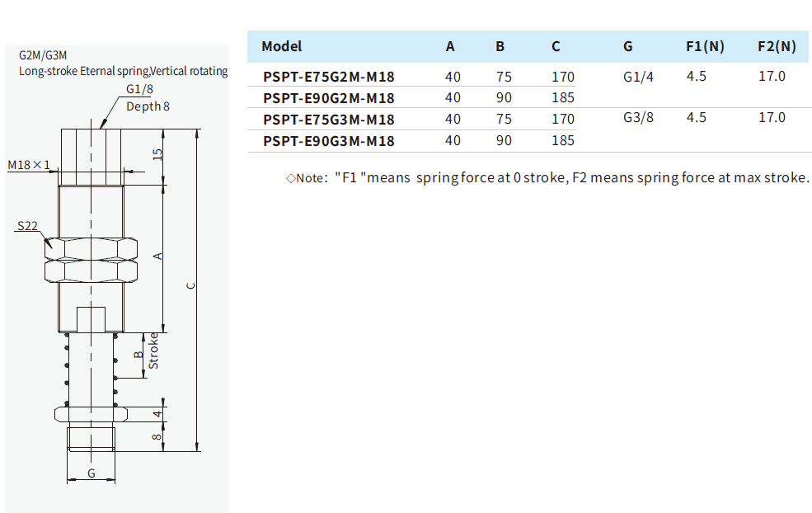Viewport: 812px width, 513px height.
Task: Select the M18×1 thread callout
Action: click(29, 165)
